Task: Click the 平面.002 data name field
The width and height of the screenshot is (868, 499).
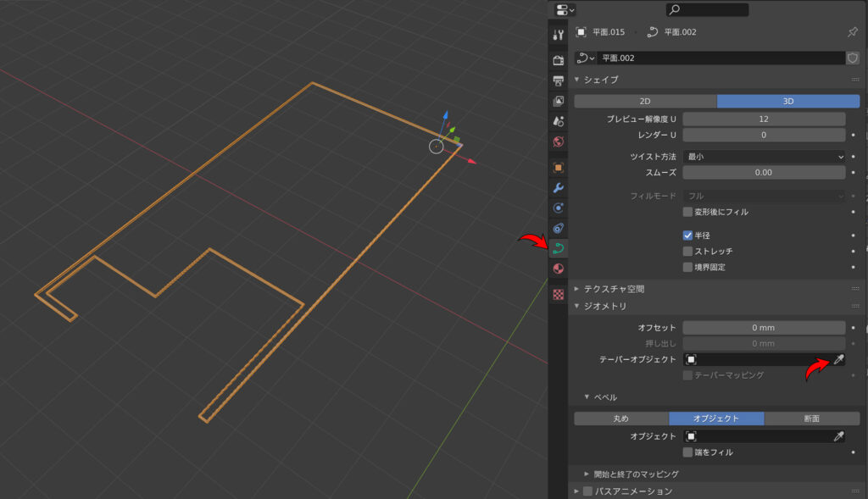Action: 721,58
